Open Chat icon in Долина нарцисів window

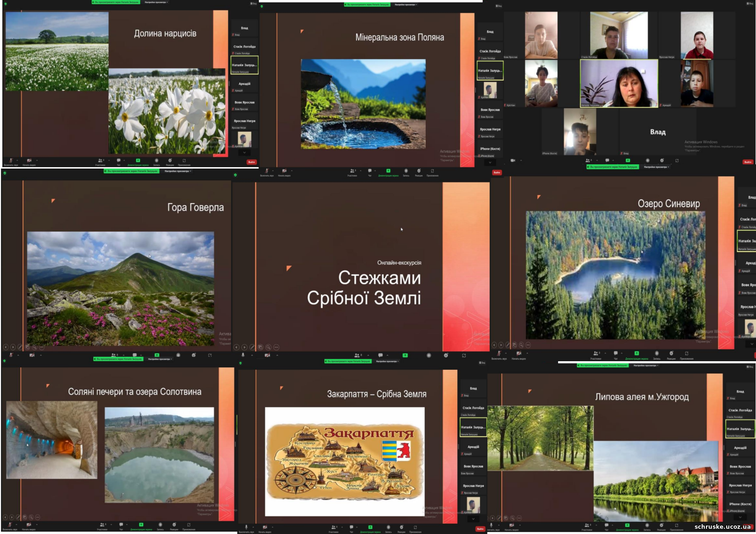pos(119,161)
